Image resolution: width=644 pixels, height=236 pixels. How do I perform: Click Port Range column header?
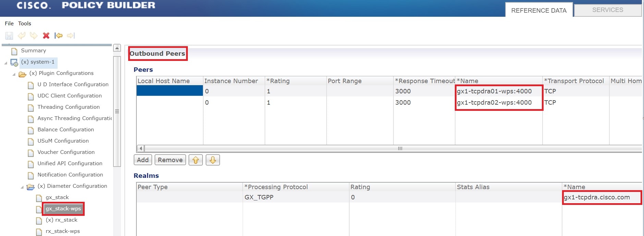[360, 81]
